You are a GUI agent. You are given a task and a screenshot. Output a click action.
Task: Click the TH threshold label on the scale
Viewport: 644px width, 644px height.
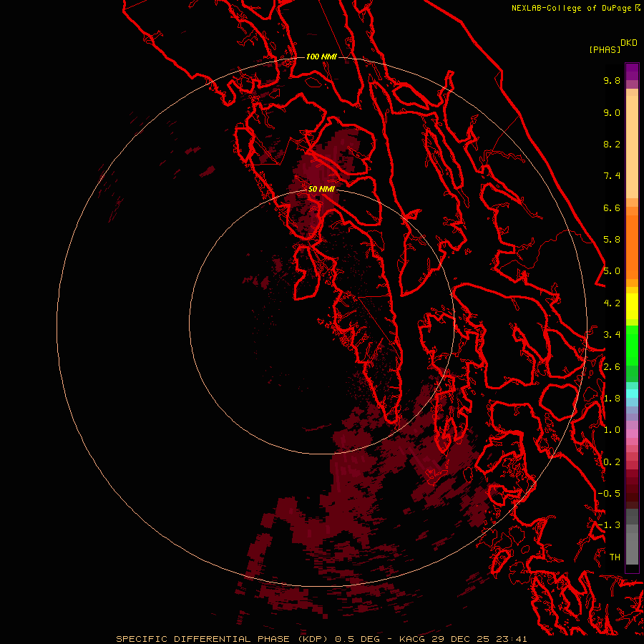tap(615, 557)
